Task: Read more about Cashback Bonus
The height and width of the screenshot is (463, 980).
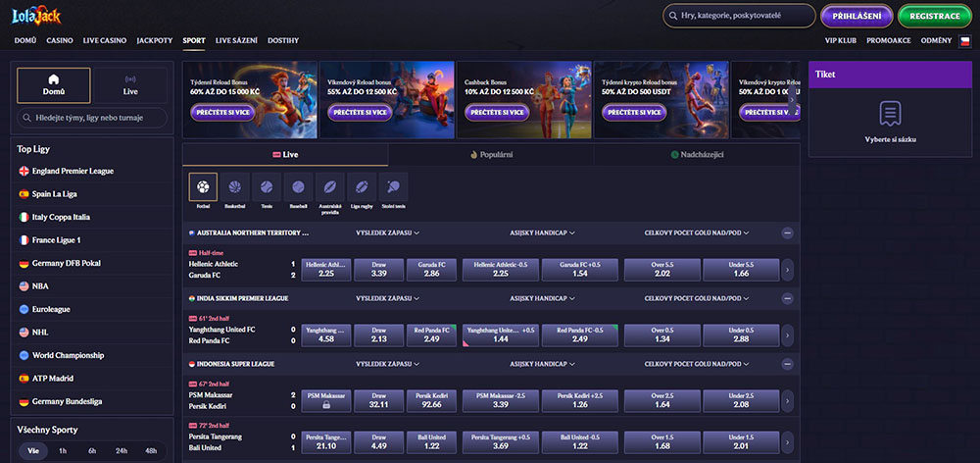Action: pos(497,113)
